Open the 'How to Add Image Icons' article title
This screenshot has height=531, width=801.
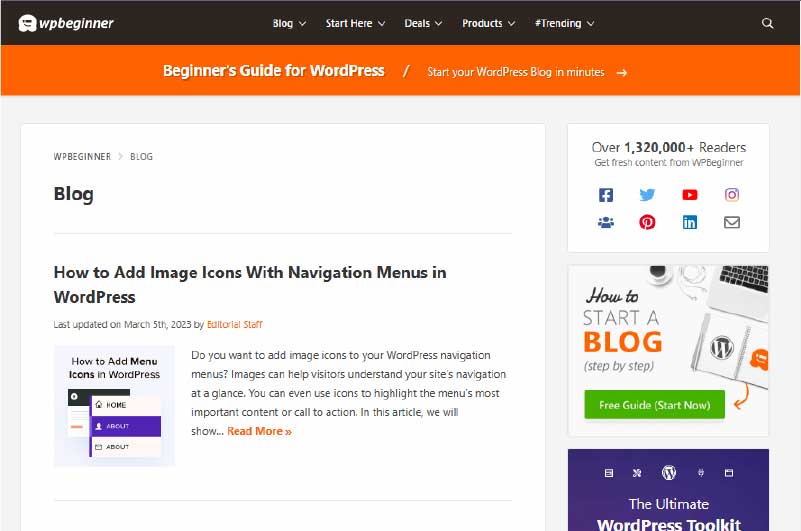(250, 285)
